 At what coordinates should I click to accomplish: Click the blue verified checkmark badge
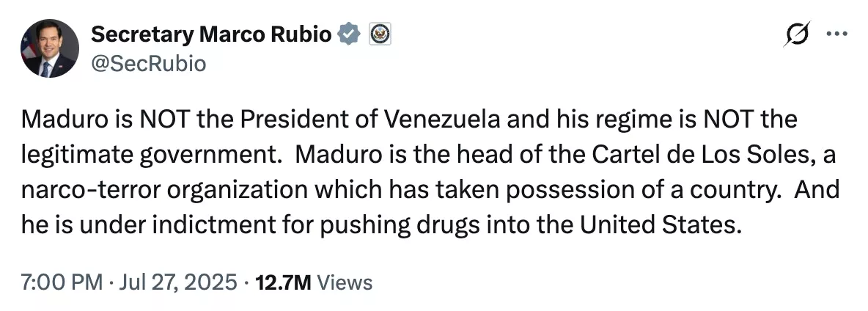click(x=349, y=34)
